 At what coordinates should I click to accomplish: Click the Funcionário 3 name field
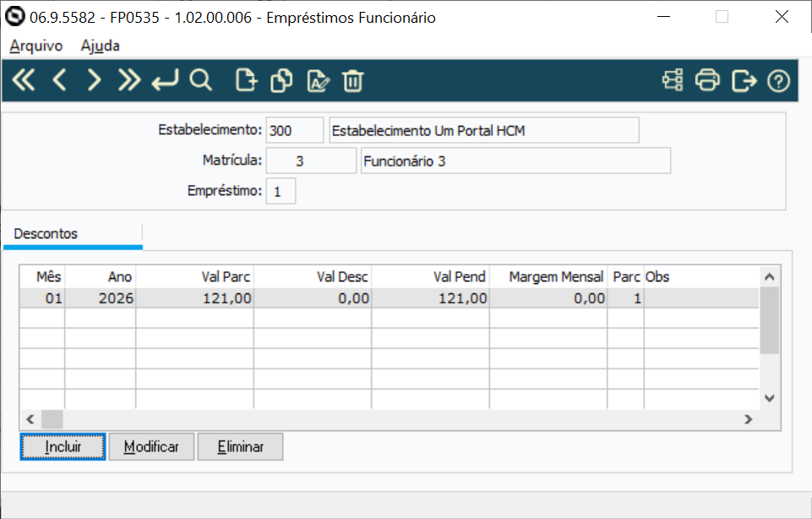(515, 161)
